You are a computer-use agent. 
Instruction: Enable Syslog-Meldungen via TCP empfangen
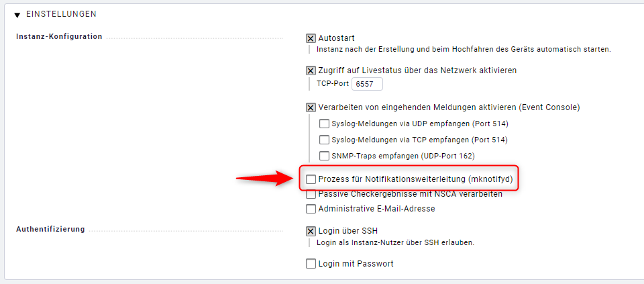(325, 140)
